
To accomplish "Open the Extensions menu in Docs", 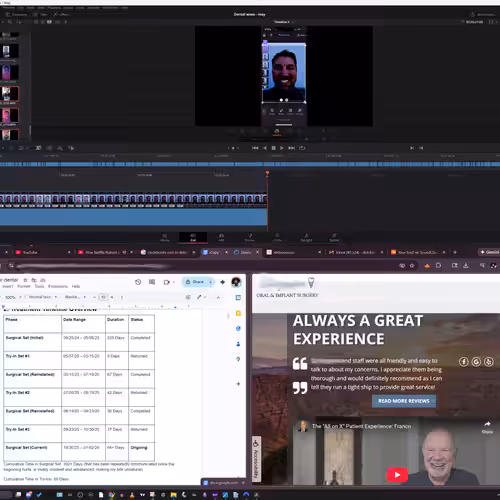I will click(58, 286).
